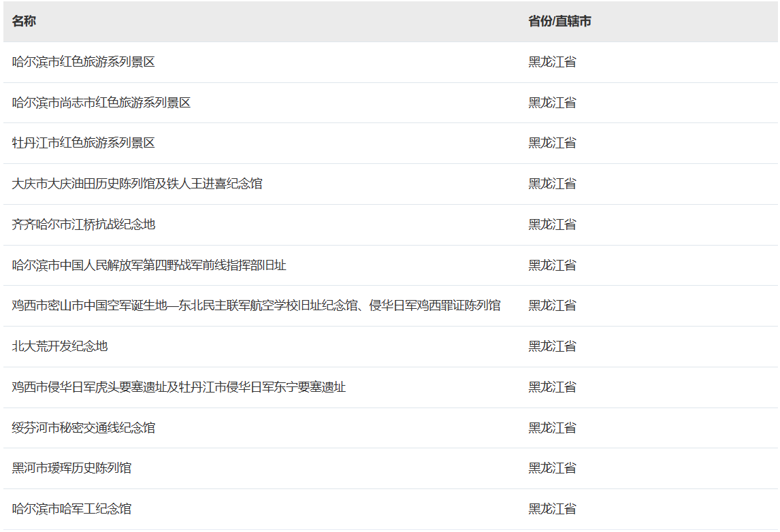Screen dimensions: 780x532
Task: Select 绥芬河市秘密交通线纪念馆 cell
Action: pyautogui.click(x=84, y=428)
